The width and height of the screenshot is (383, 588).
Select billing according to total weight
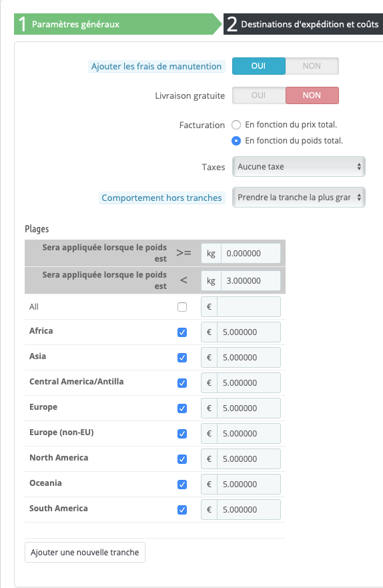(x=236, y=141)
